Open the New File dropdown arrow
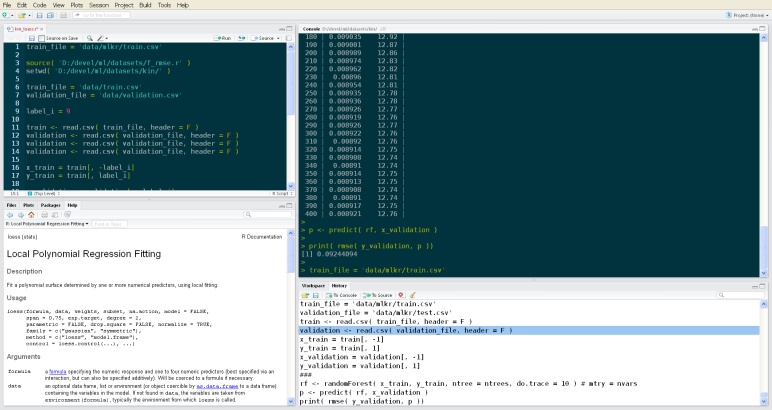Image resolution: width=772 pixels, height=410 pixels. pyautogui.click(x=11, y=16)
